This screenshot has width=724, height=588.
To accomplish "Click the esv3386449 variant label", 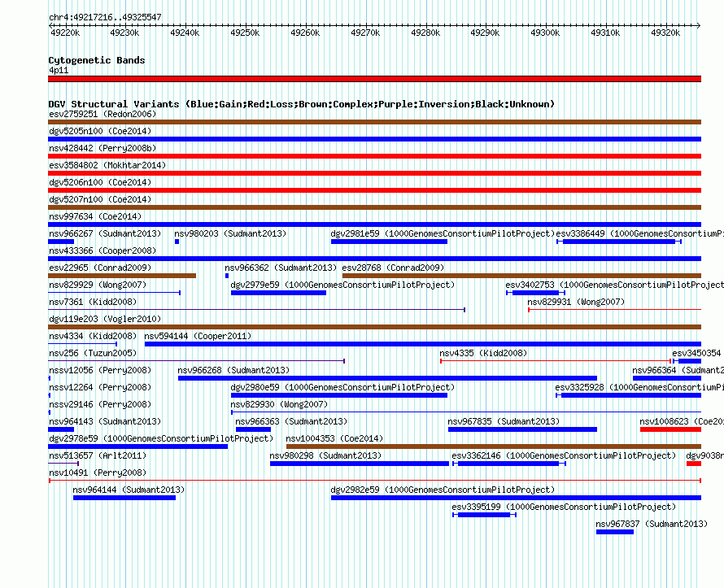I will [640, 233].
